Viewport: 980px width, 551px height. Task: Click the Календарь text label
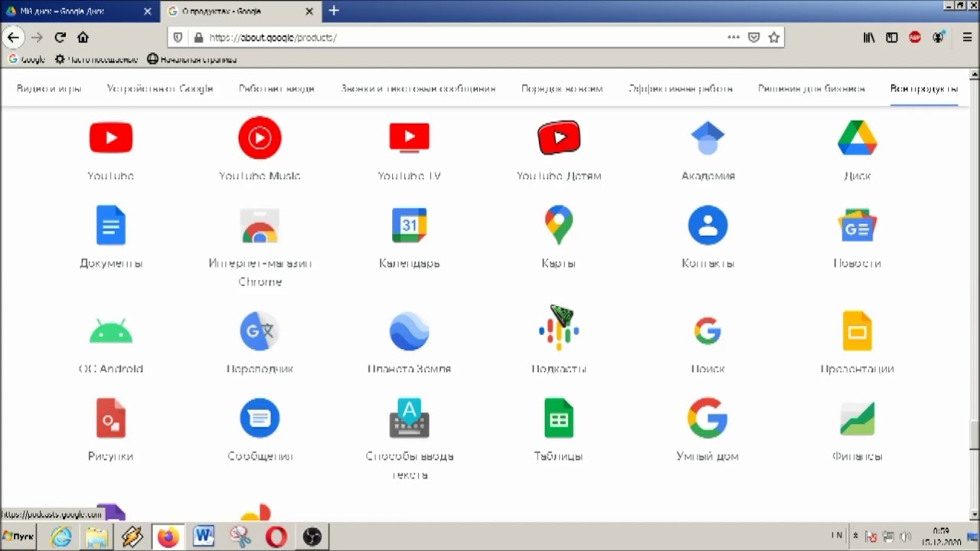409,263
